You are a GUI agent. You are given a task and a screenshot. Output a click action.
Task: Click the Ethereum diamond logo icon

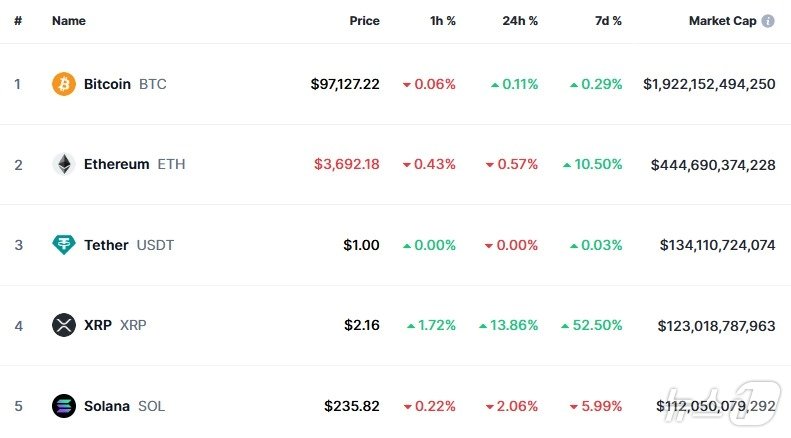[x=64, y=164]
